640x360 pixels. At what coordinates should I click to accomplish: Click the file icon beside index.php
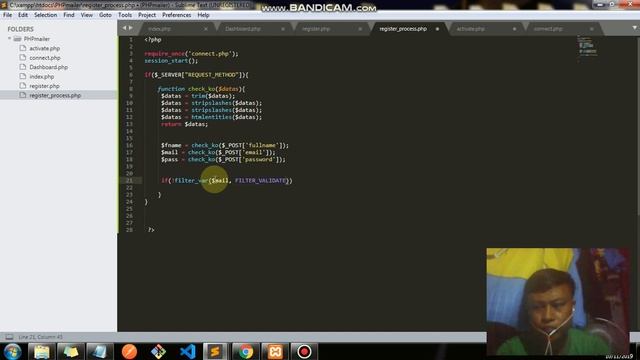pos(23,76)
